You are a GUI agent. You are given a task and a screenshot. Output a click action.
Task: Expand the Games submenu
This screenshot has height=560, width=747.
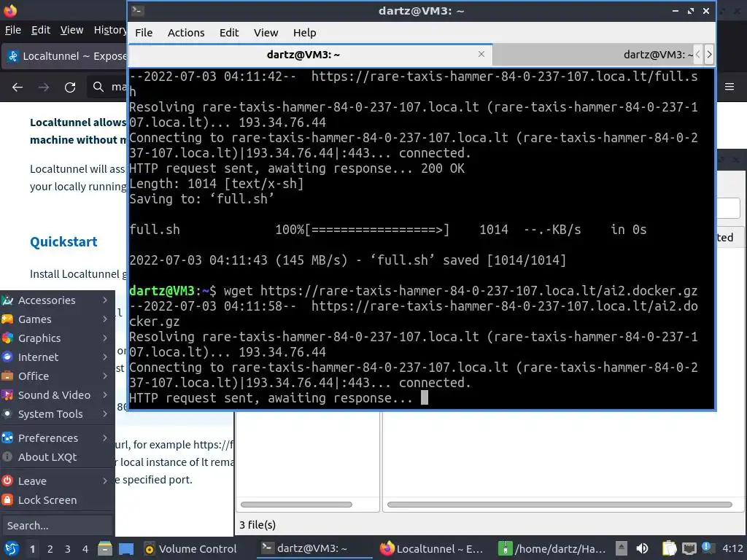(x=57, y=319)
